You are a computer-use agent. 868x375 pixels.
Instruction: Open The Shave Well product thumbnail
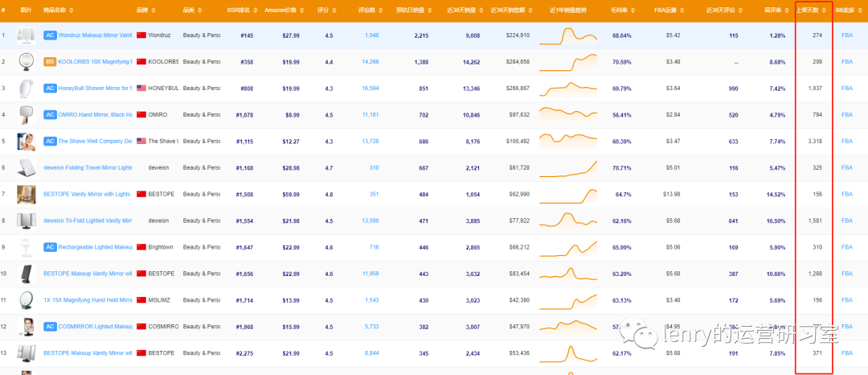coord(26,142)
